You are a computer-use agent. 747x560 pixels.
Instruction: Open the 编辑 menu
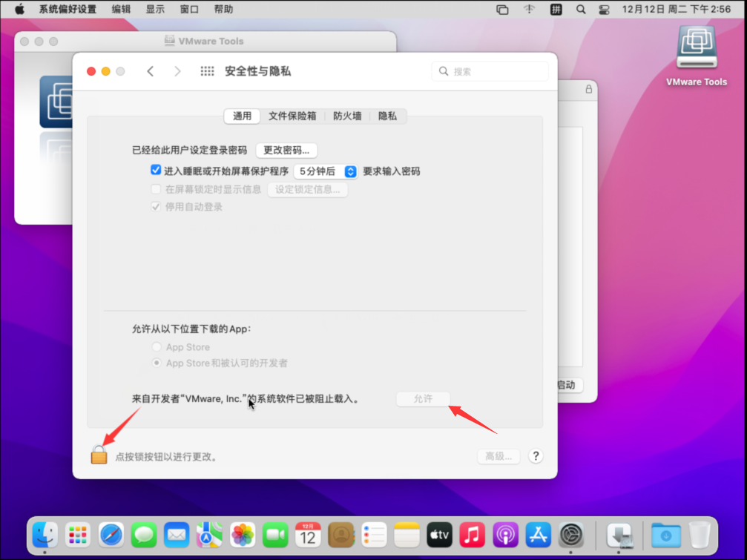[121, 9]
